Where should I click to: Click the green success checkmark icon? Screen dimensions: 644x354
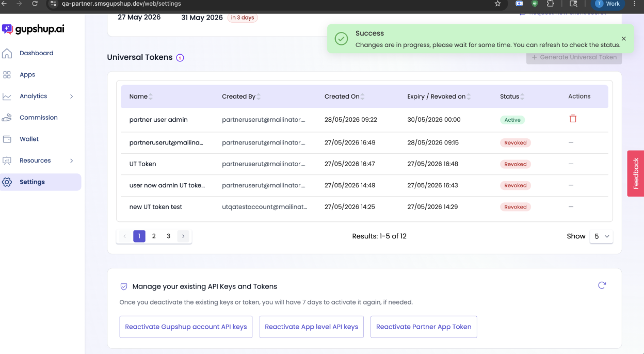[x=341, y=39]
